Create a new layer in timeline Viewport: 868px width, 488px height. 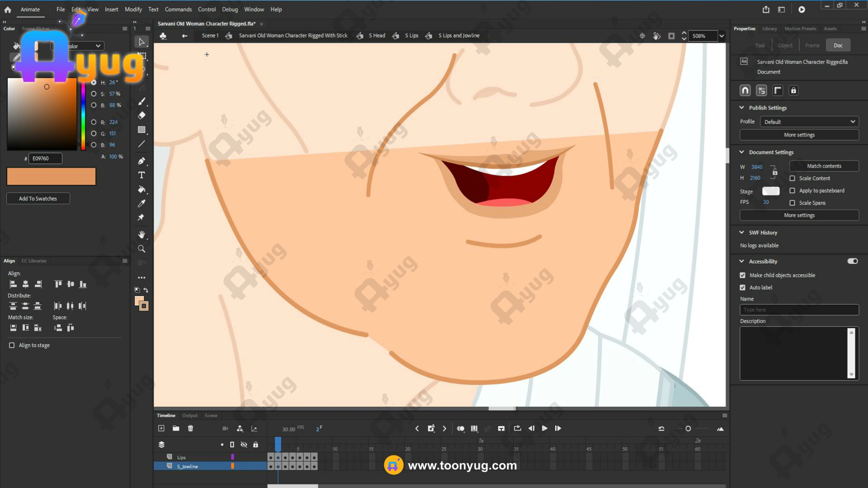161,428
